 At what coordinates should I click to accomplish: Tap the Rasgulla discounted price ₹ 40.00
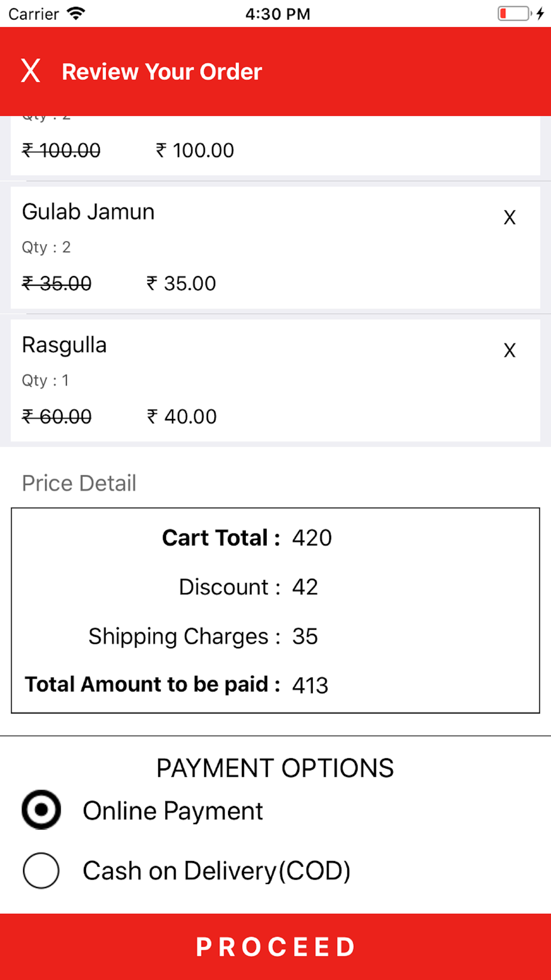pos(182,417)
